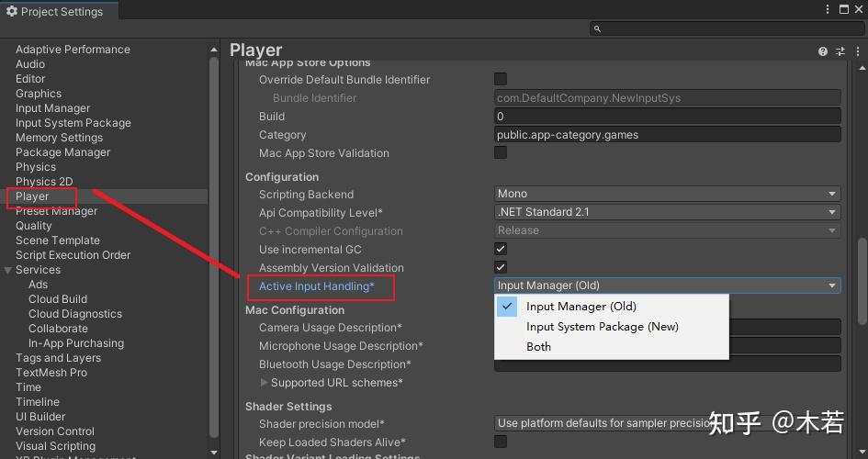
Task: Choose Input Manager (Old) option
Action: pyautogui.click(x=611, y=307)
